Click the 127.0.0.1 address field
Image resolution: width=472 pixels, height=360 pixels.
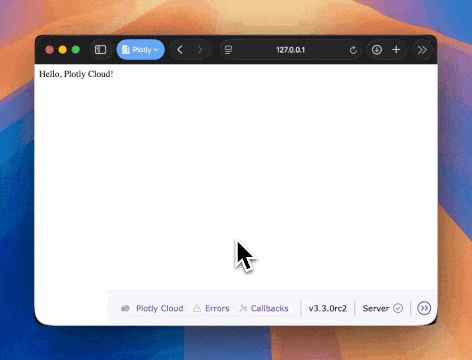pyautogui.click(x=290, y=50)
